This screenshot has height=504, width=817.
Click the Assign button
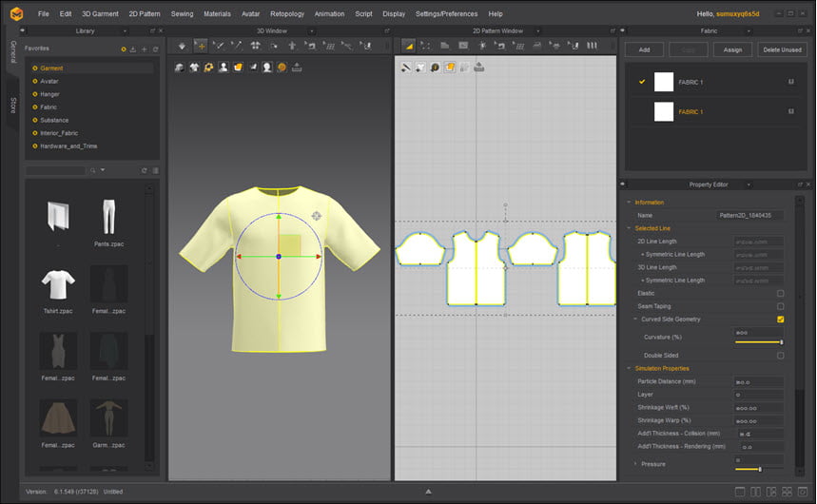(x=732, y=50)
